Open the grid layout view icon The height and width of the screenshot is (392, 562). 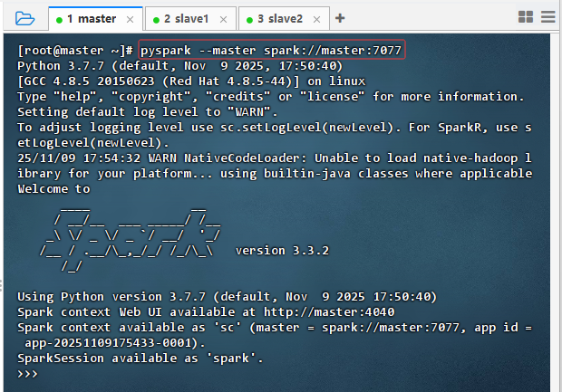(526, 16)
